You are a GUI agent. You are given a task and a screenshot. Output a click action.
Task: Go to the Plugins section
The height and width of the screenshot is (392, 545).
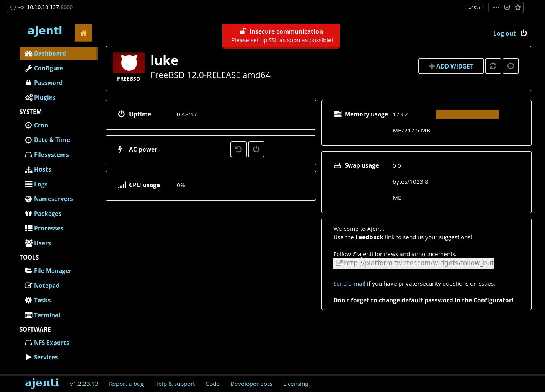pos(44,98)
